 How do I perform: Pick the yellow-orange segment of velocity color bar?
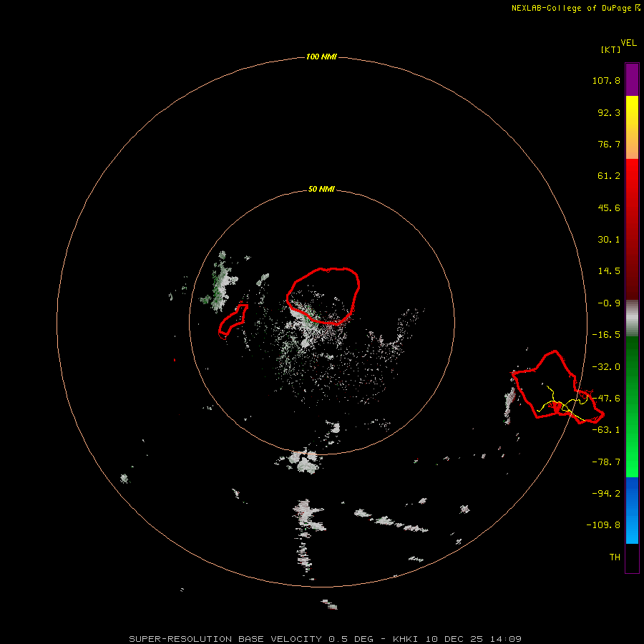[x=632, y=127]
